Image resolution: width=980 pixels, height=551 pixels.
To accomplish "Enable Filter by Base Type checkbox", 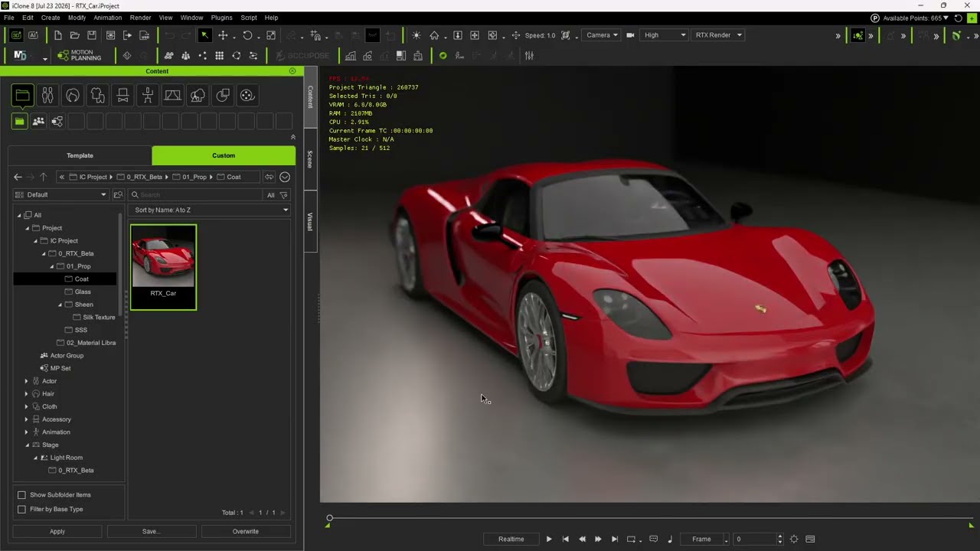I will 21,509.
